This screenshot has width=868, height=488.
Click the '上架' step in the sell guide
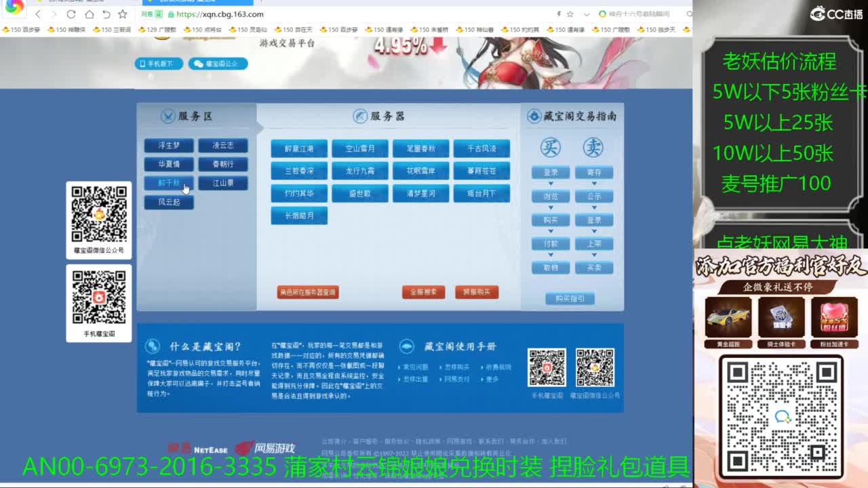point(594,244)
